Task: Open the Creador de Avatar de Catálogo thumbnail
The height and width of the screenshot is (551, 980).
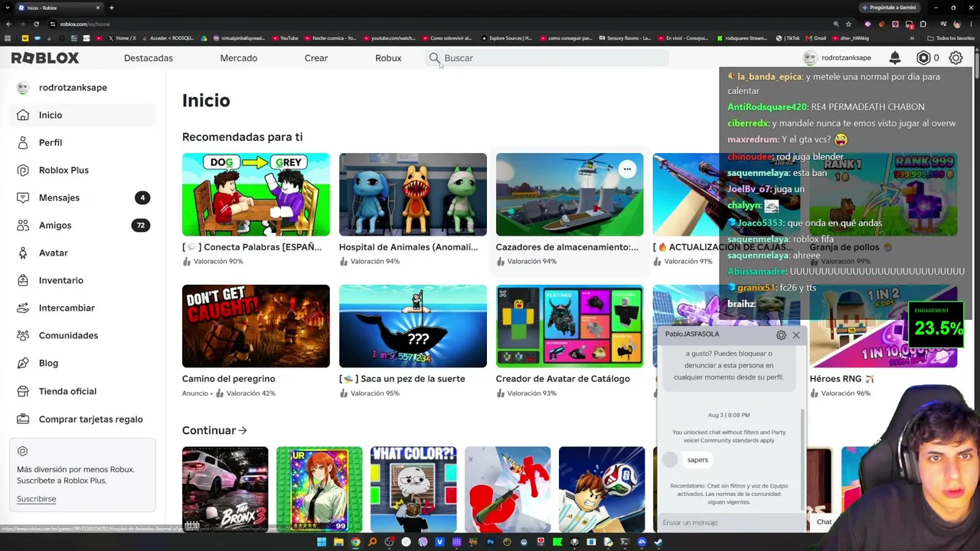Action: click(570, 326)
